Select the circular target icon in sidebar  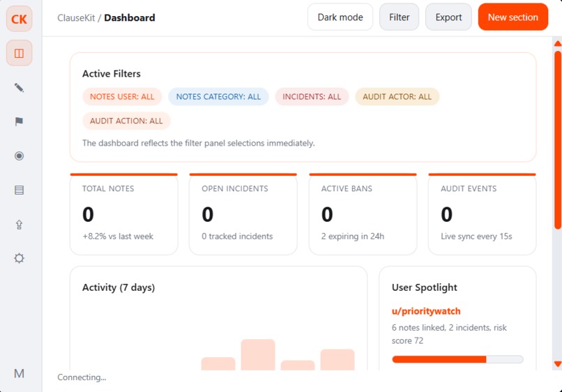(x=19, y=156)
